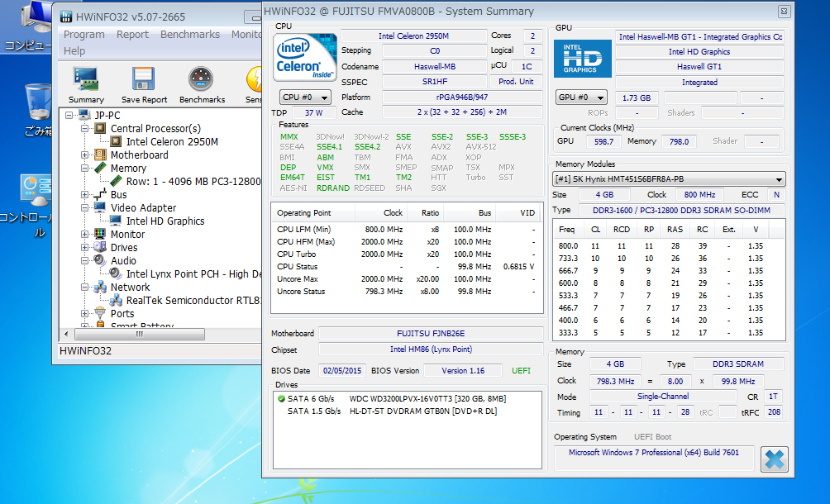The height and width of the screenshot is (504, 830).
Task: Click the Intel HD Graphics logo
Action: coord(582,59)
